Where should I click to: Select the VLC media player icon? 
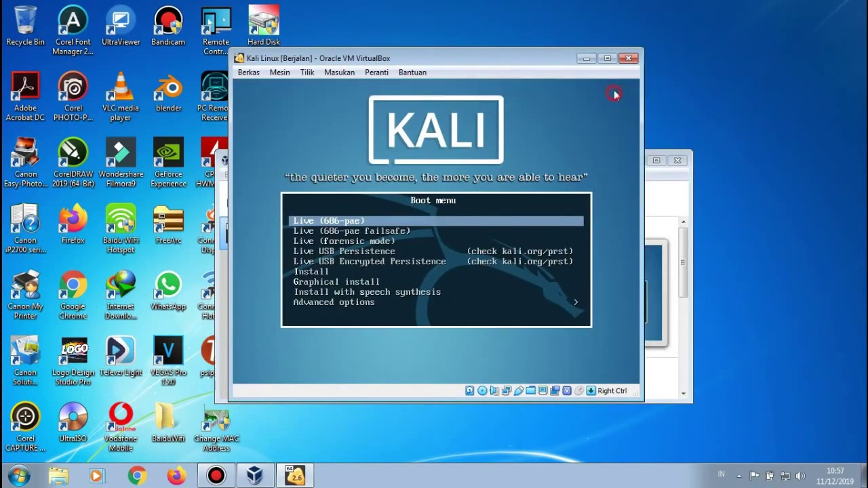pos(121,96)
